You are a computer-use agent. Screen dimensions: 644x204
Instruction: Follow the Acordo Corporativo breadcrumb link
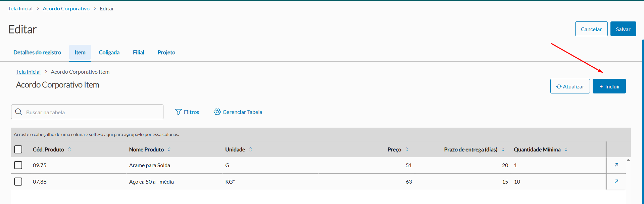[66, 8]
